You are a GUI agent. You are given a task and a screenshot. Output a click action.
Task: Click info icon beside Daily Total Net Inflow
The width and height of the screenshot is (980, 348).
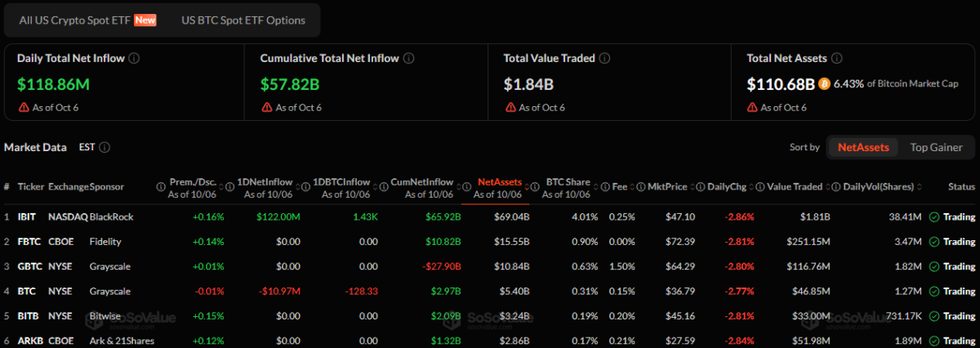click(134, 58)
